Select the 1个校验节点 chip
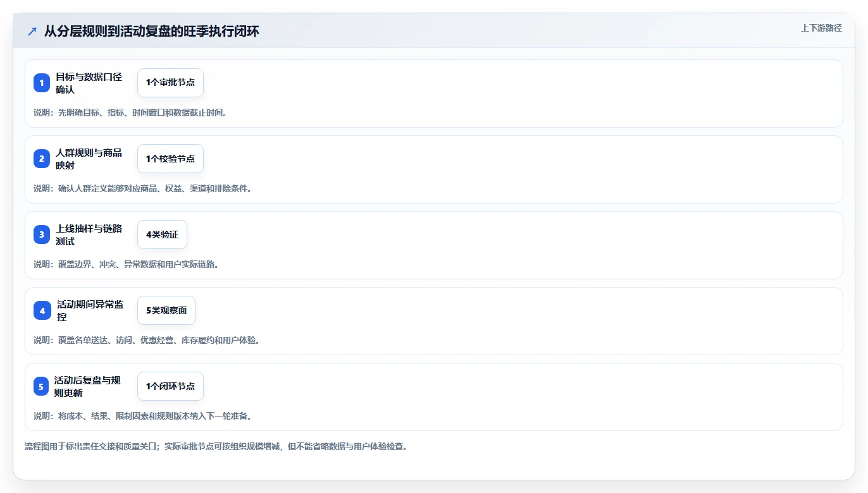This screenshot has height=493, width=868. (170, 159)
